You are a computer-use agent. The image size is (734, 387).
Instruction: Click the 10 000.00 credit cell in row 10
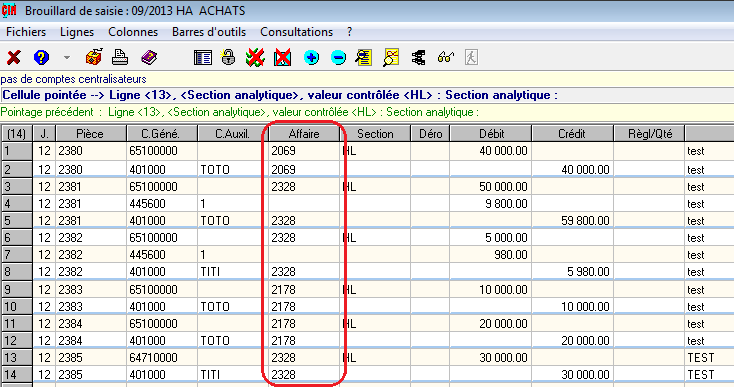click(x=573, y=307)
